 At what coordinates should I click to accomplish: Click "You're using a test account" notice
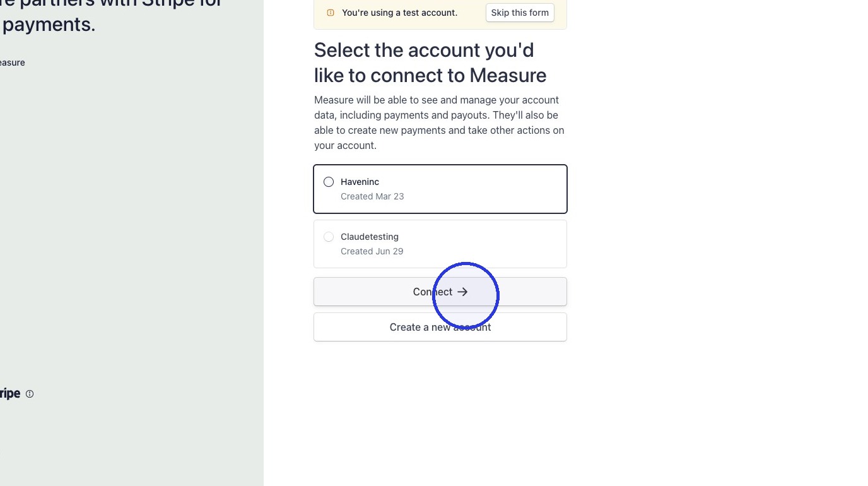[399, 13]
